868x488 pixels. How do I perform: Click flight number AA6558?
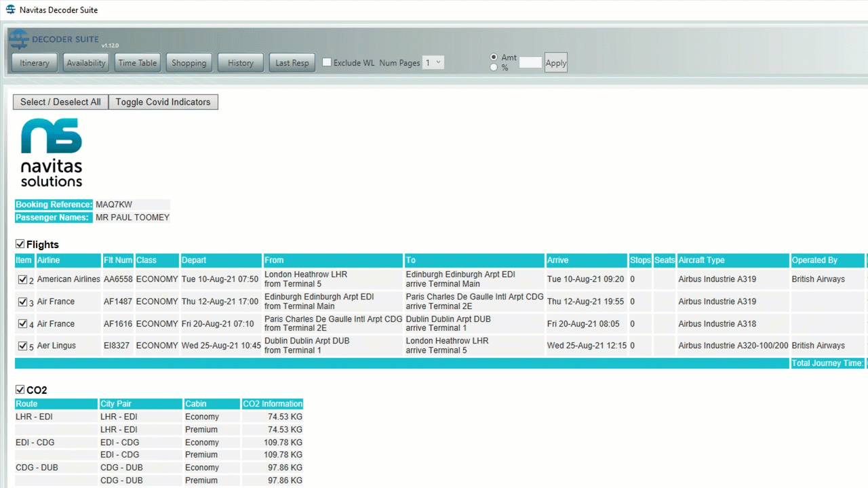[118, 279]
